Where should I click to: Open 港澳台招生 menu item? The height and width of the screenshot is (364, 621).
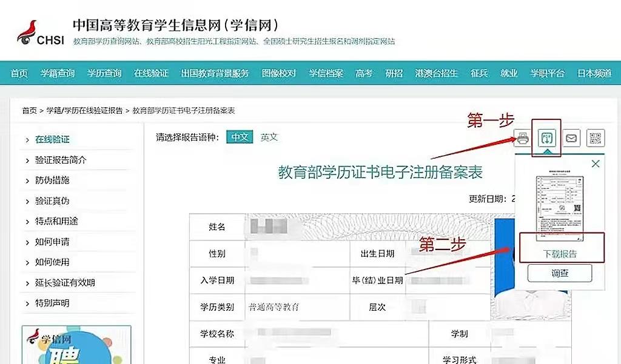pyautogui.click(x=437, y=73)
